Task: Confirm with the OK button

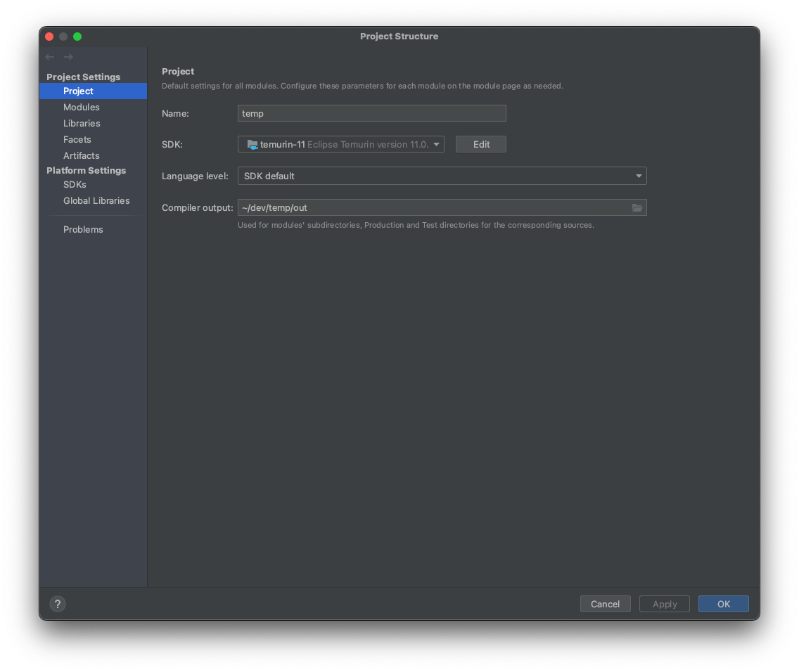Action: pyautogui.click(x=724, y=604)
